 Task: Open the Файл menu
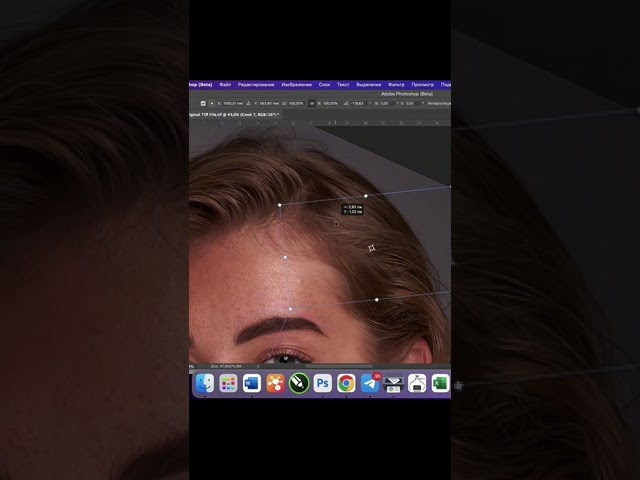(x=225, y=85)
